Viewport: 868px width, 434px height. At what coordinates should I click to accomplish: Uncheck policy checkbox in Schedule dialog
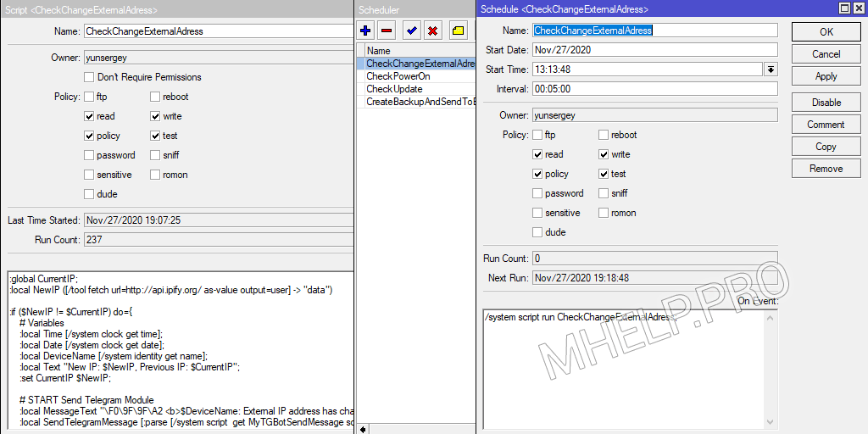pyautogui.click(x=537, y=174)
